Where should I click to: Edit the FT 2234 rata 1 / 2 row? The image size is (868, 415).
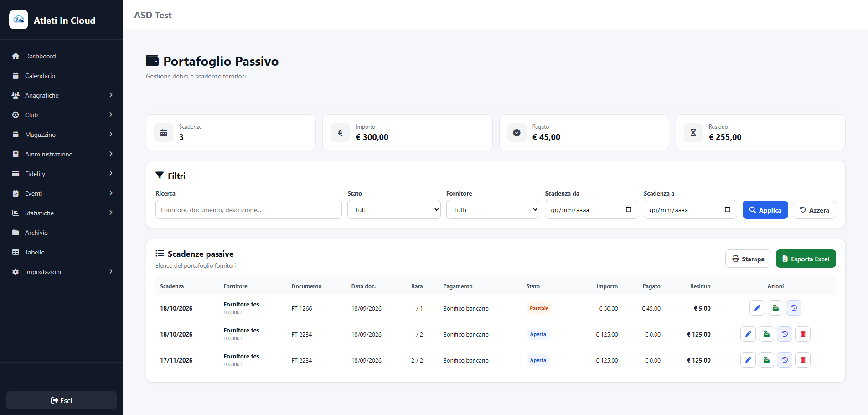coord(748,334)
